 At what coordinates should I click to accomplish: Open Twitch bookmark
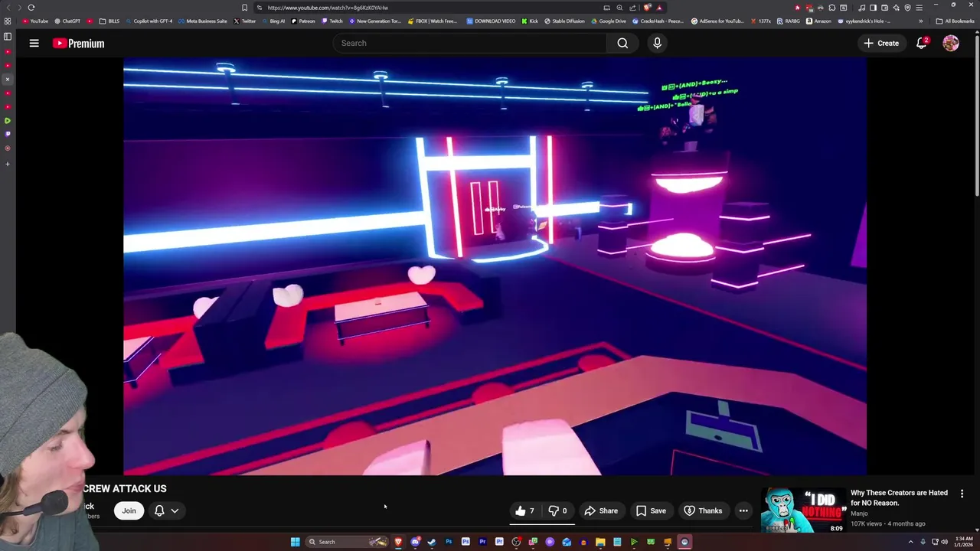[x=332, y=21]
